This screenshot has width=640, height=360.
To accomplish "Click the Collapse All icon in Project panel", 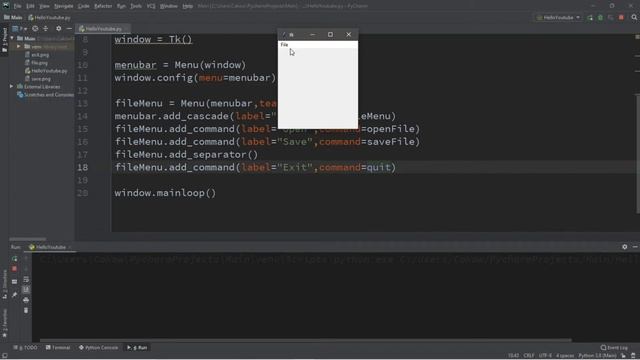I will (x=46, y=29).
